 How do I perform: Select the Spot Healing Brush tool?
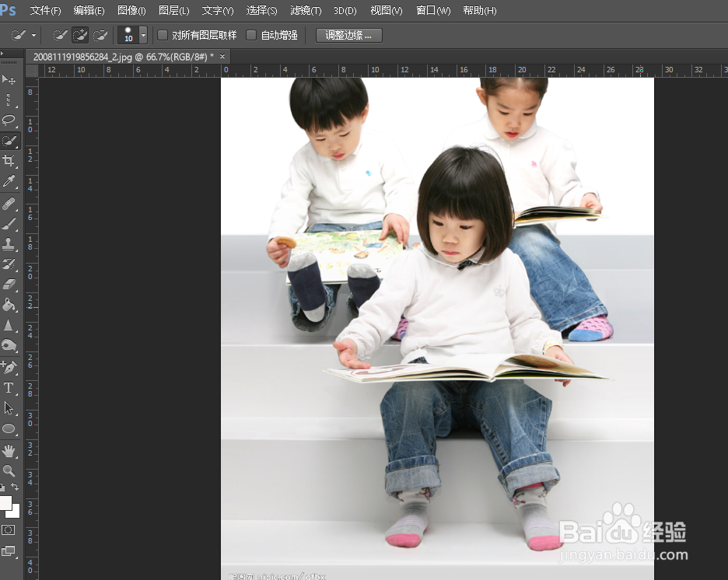click(x=10, y=202)
